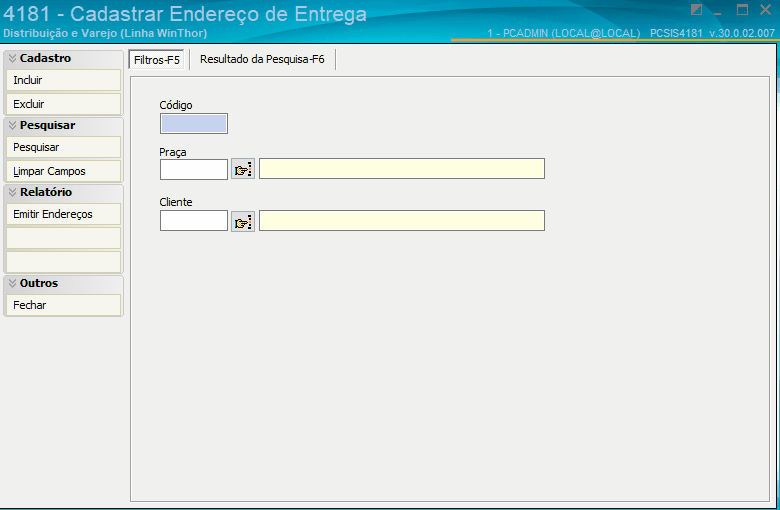The image size is (780, 510).
Task: Close the Cadastrar Endereço de Entrega window
Action: (765, 9)
